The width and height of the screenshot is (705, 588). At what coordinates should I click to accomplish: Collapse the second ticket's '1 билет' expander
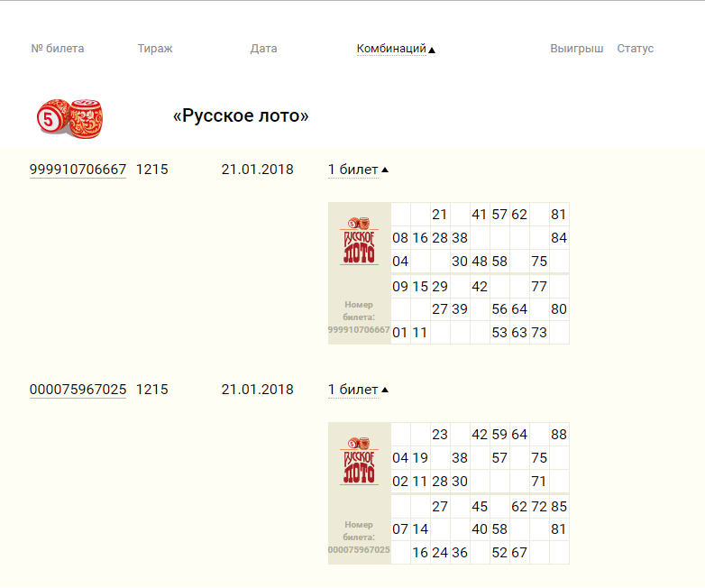pos(358,390)
